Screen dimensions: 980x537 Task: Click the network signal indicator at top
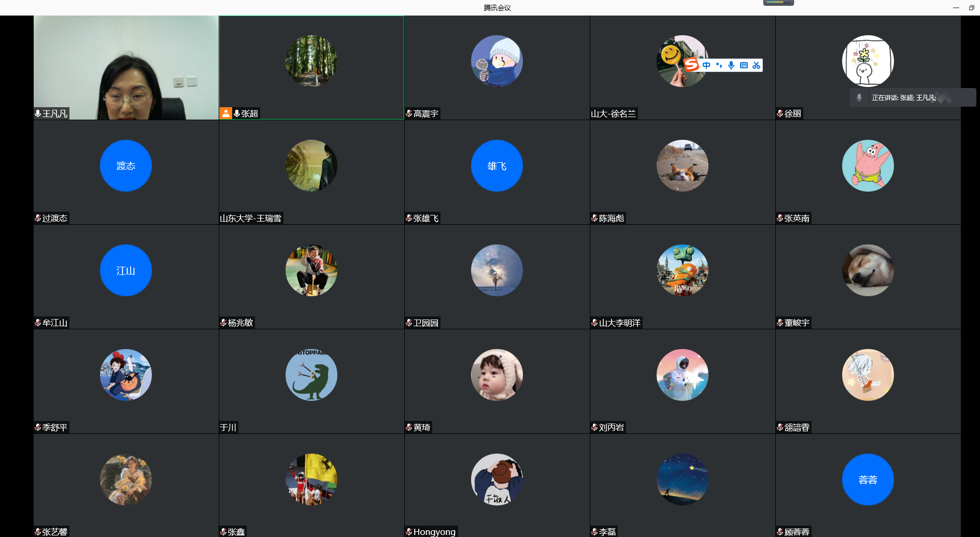[x=778, y=3]
